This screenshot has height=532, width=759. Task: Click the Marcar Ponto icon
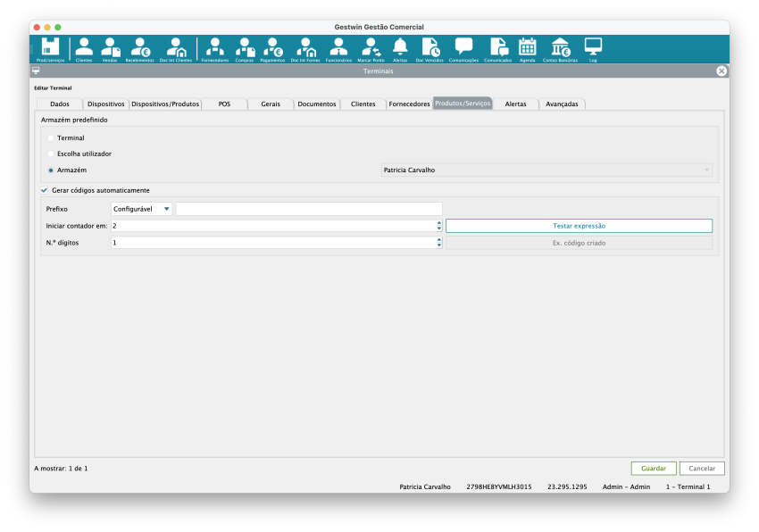click(x=370, y=48)
